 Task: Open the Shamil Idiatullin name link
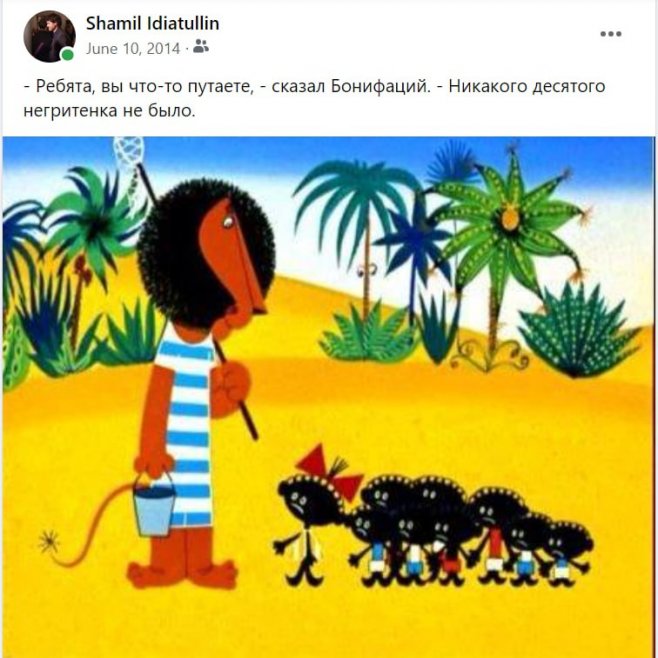click(x=152, y=24)
